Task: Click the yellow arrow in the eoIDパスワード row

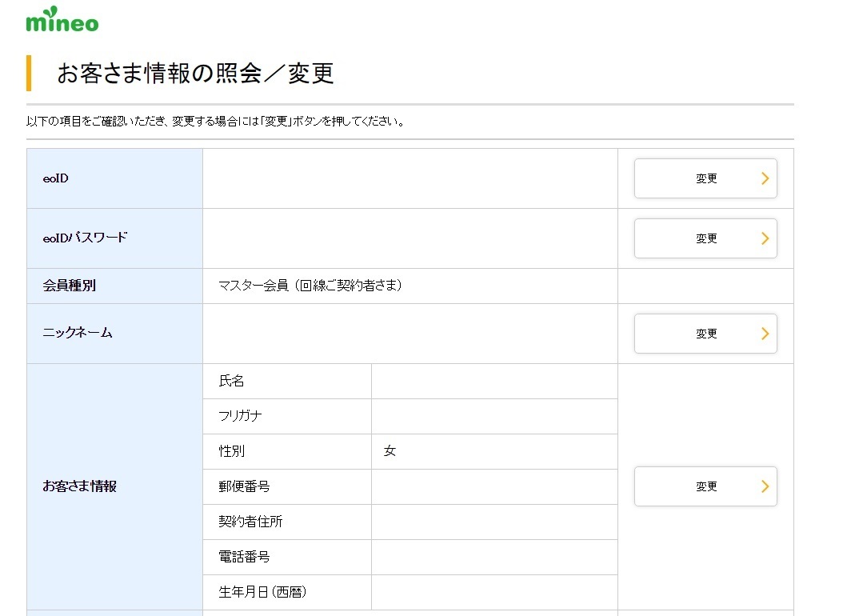Action: (x=765, y=238)
